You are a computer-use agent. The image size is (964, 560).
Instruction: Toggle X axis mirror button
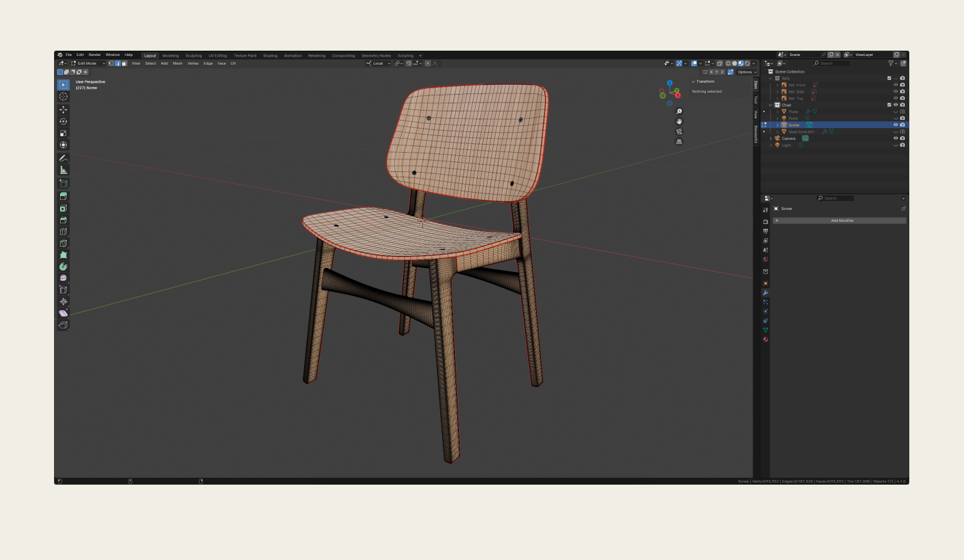click(x=711, y=72)
